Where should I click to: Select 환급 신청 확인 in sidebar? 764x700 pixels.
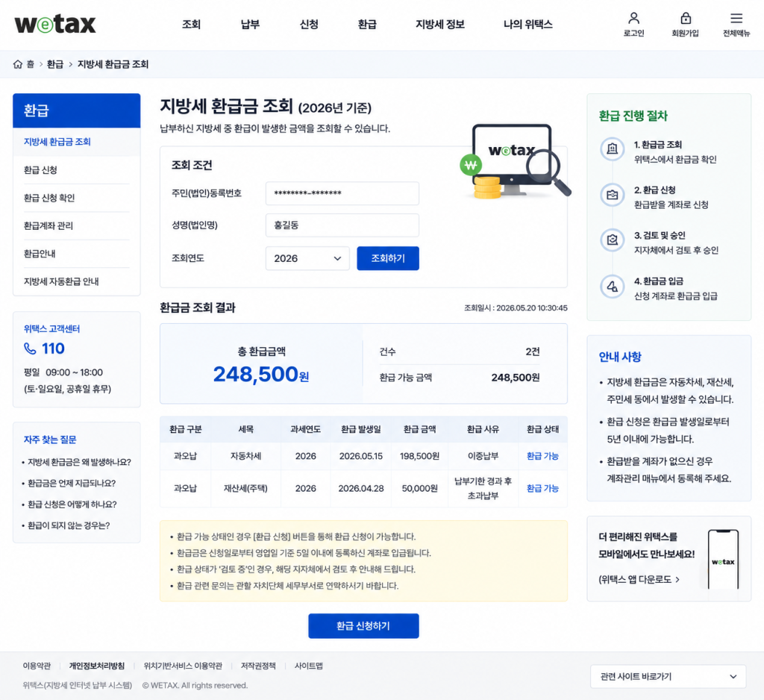[x=77, y=198]
